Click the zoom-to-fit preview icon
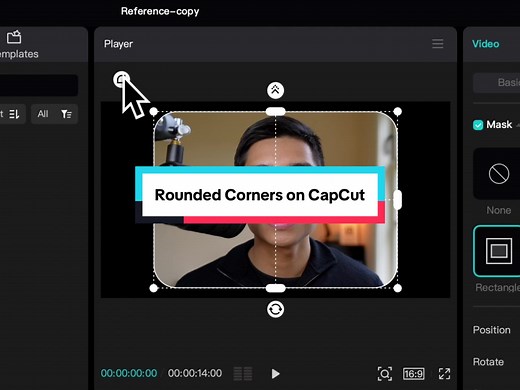The height and width of the screenshot is (390, 520). pos(384,374)
